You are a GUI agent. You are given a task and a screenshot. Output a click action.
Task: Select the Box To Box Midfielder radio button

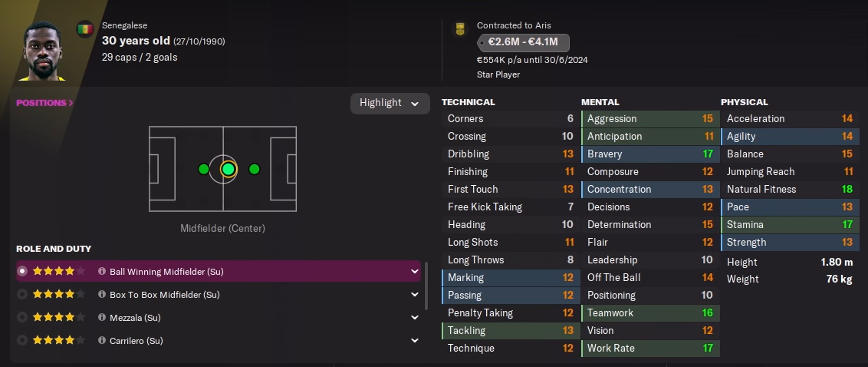click(x=22, y=295)
